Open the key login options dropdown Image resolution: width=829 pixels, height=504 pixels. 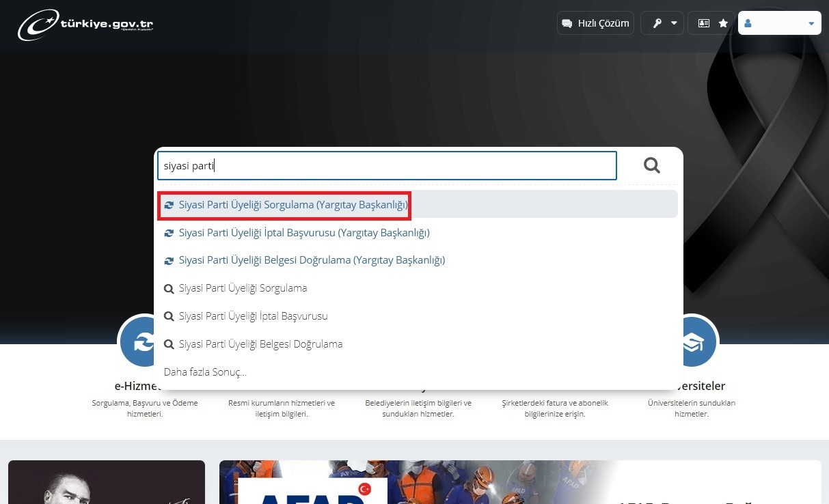[x=662, y=23]
